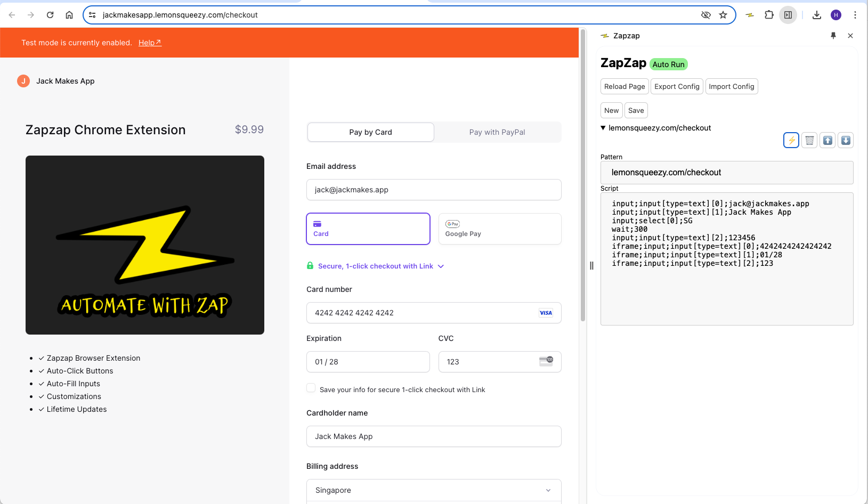Open the Extensions puzzle piece menu
868x504 pixels.
click(769, 15)
